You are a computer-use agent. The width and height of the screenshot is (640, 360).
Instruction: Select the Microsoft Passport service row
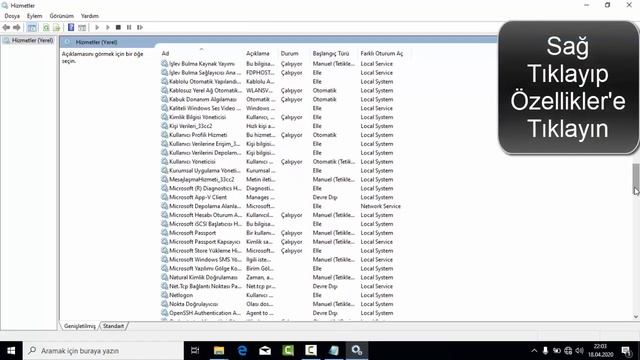282,233
